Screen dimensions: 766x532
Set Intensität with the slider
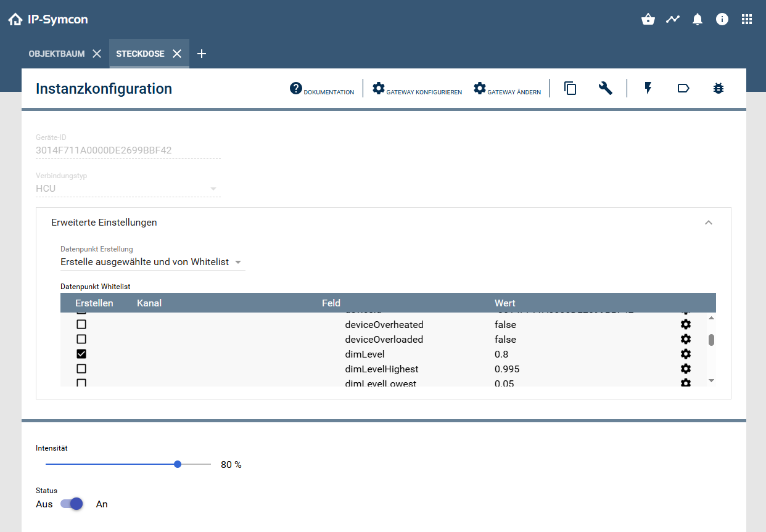point(178,464)
